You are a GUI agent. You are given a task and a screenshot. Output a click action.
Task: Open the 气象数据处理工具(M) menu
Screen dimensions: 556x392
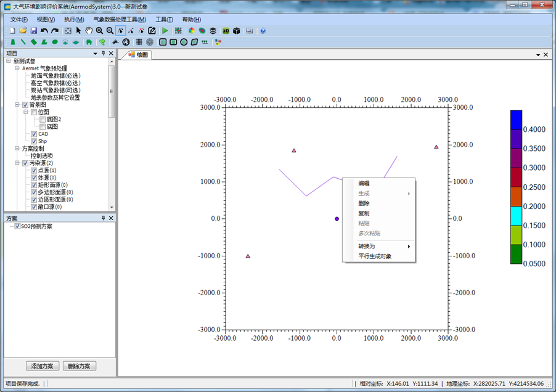pos(119,19)
